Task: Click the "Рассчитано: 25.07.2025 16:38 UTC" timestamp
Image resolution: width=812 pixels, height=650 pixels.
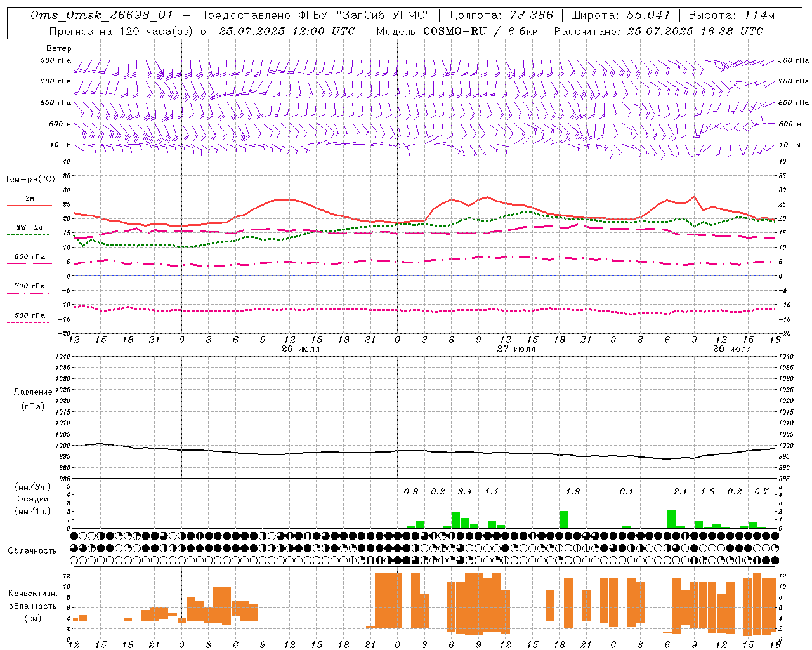Action: (658, 31)
